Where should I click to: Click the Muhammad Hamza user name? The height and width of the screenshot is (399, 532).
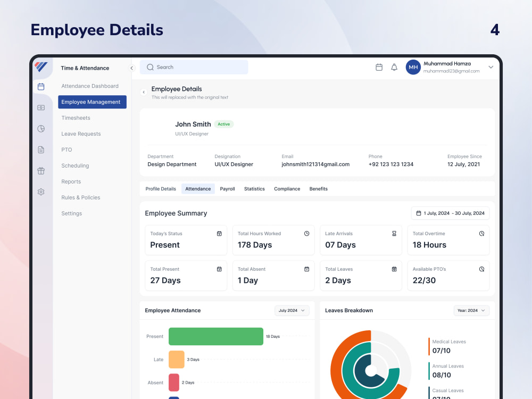click(x=447, y=63)
